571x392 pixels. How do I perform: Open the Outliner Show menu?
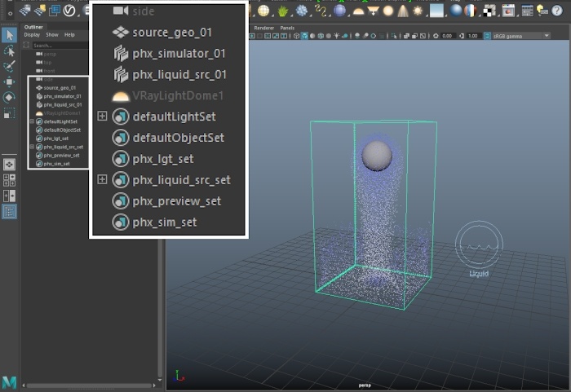52,35
